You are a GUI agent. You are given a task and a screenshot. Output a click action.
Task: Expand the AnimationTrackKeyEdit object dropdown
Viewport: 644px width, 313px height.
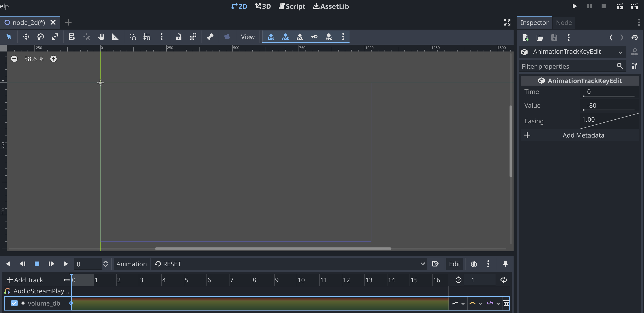620,52
